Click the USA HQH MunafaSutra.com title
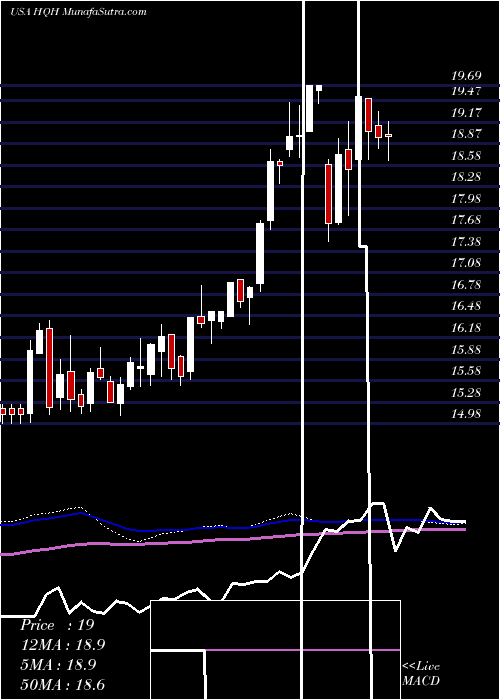The height and width of the screenshot is (700, 500). (x=78, y=12)
